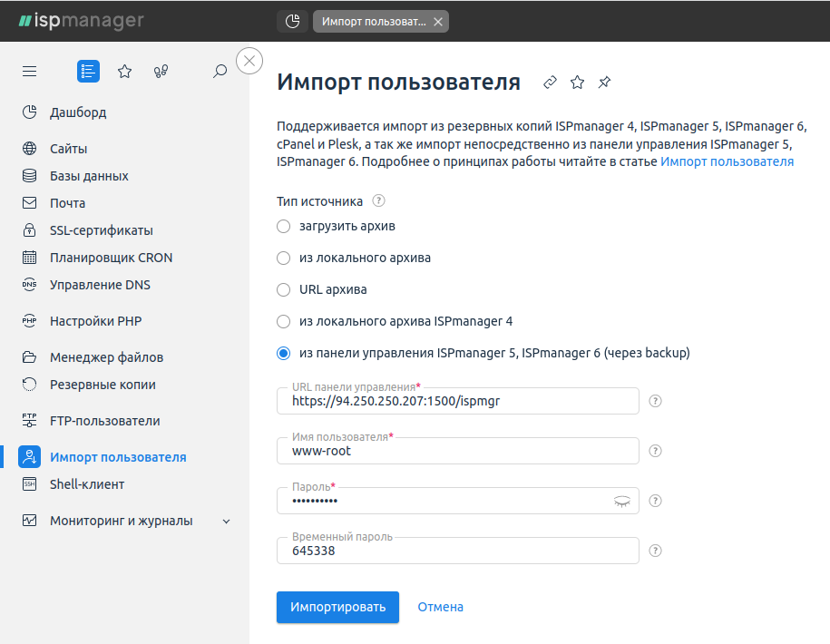Open Управление DNS in sidebar

coord(100,285)
